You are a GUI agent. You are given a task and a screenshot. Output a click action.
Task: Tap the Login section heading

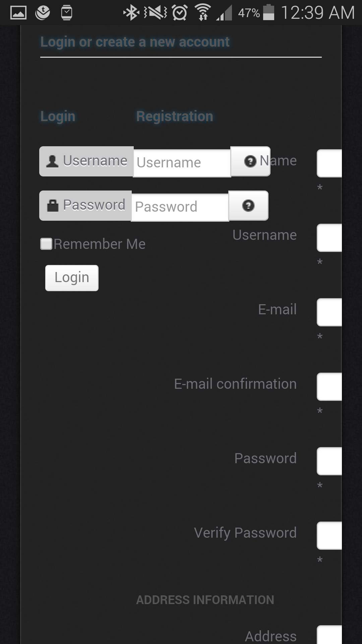pos(58,116)
